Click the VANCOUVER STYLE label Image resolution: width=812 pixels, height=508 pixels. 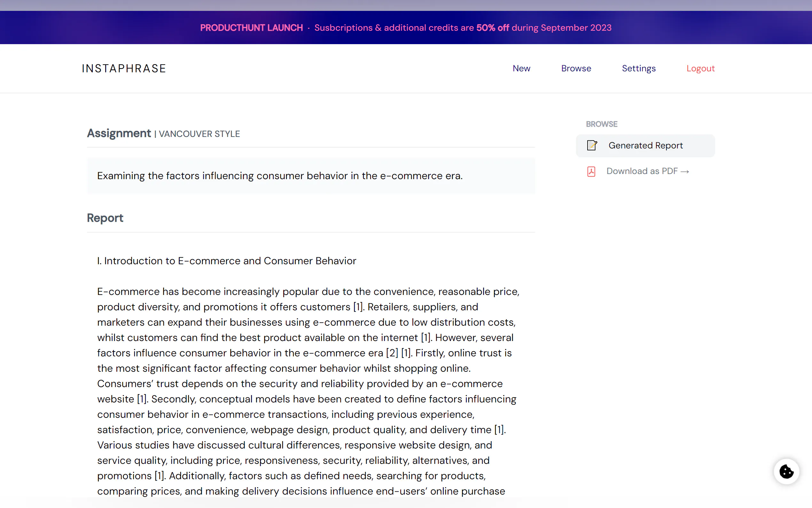(x=199, y=134)
